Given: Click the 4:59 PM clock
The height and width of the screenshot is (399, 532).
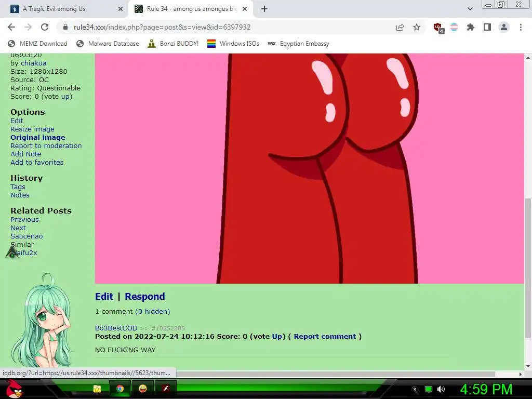Looking at the screenshot, I should click(x=486, y=389).
